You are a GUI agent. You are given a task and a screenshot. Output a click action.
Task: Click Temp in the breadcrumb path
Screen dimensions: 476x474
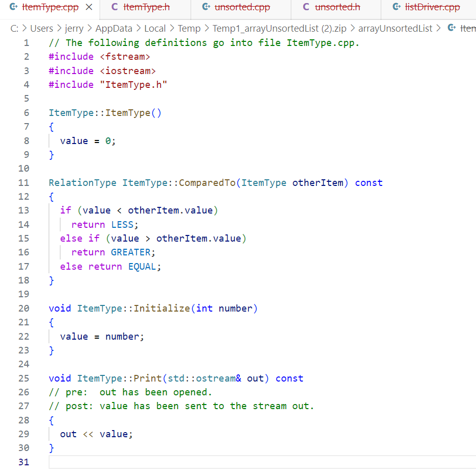point(189,29)
